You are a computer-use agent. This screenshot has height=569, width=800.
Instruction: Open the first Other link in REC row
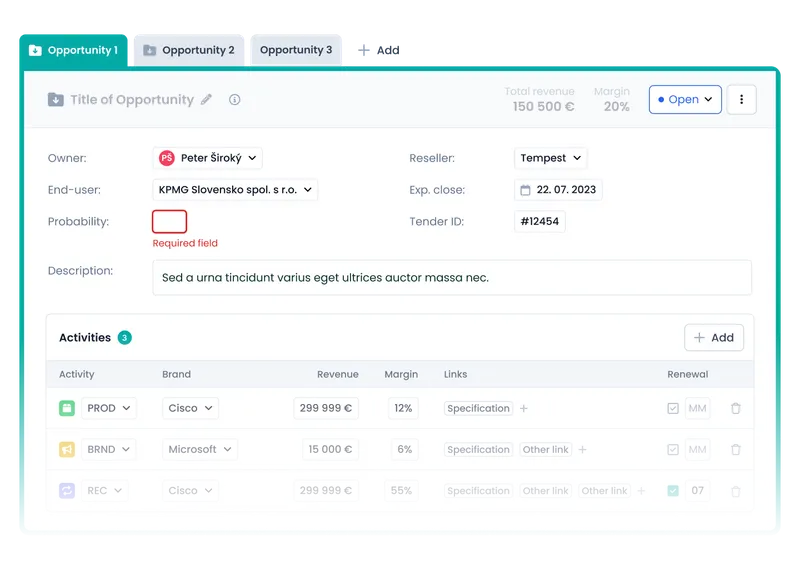click(x=545, y=491)
